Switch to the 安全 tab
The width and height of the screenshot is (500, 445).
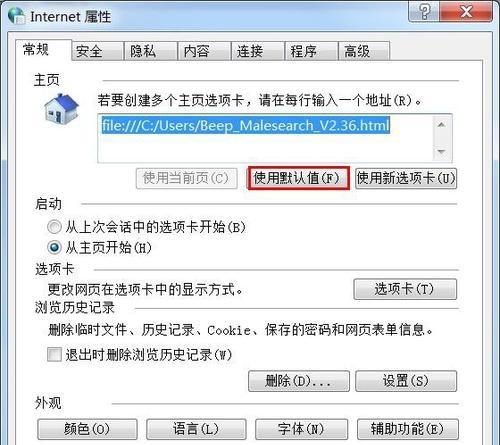click(x=97, y=51)
